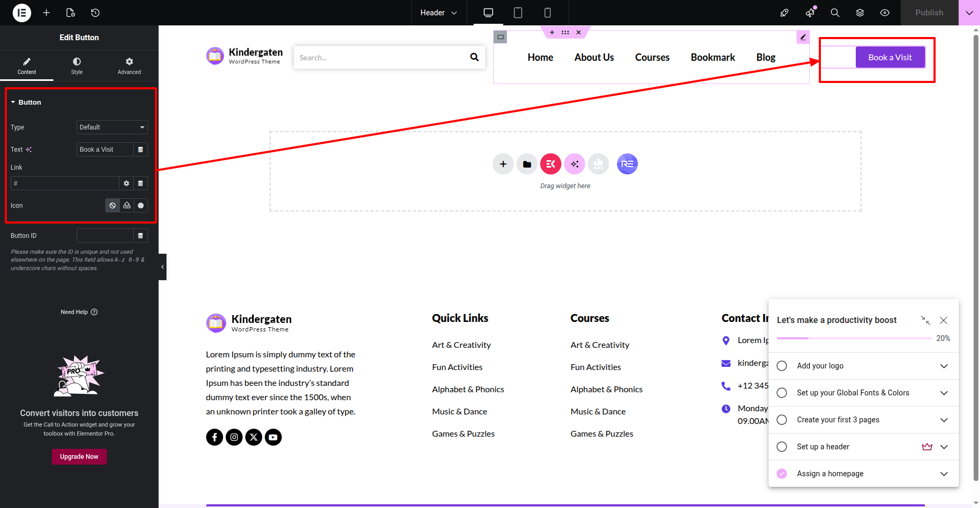This screenshot has width=980, height=508.
Task: Open the Header document dropdown
Action: pyautogui.click(x=438, y=13)
